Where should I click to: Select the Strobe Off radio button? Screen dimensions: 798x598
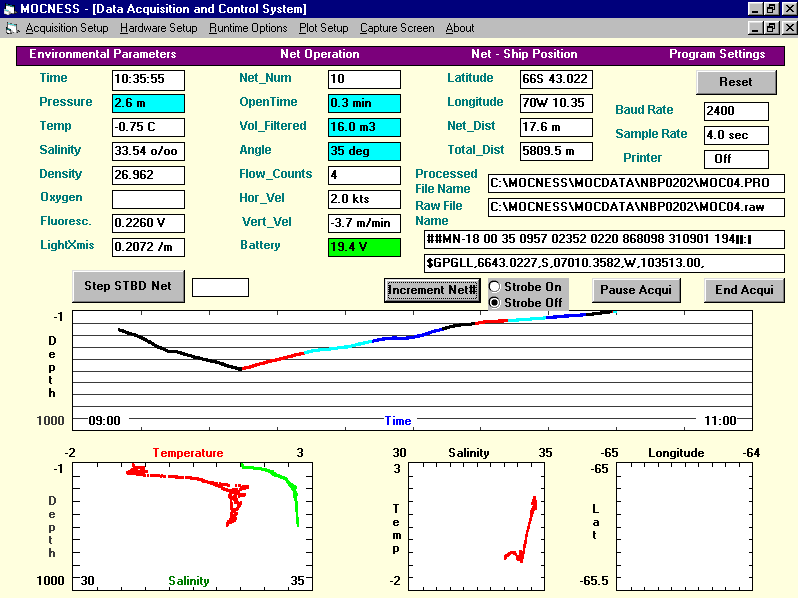494,302
